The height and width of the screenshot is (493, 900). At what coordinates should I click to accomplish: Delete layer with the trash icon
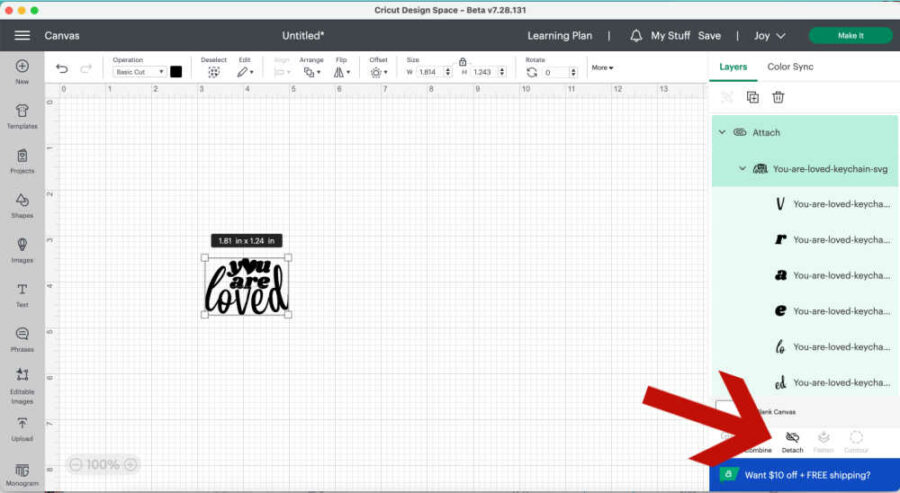pos(778,97)
